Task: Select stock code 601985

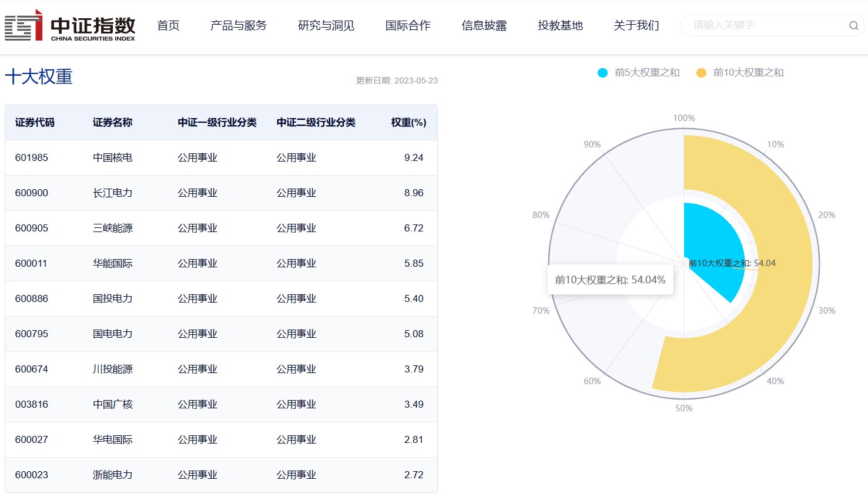Action: pos(32,157)
